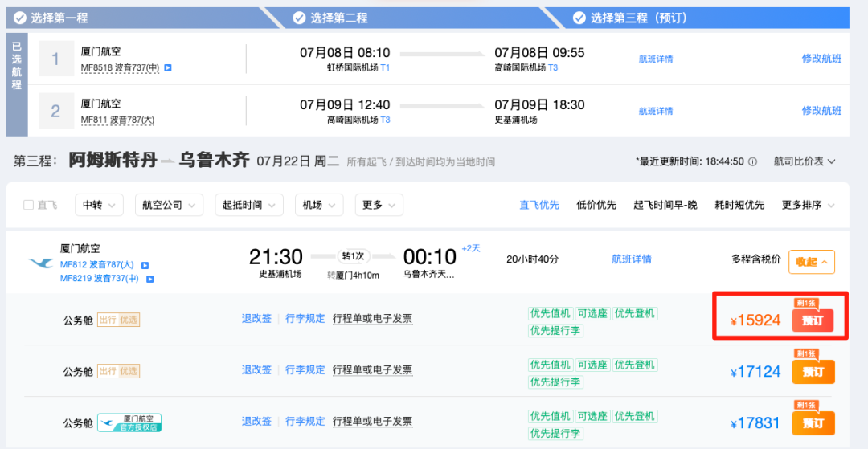Click 出行优选 badge in the ¥15924 row

point(118,320)
